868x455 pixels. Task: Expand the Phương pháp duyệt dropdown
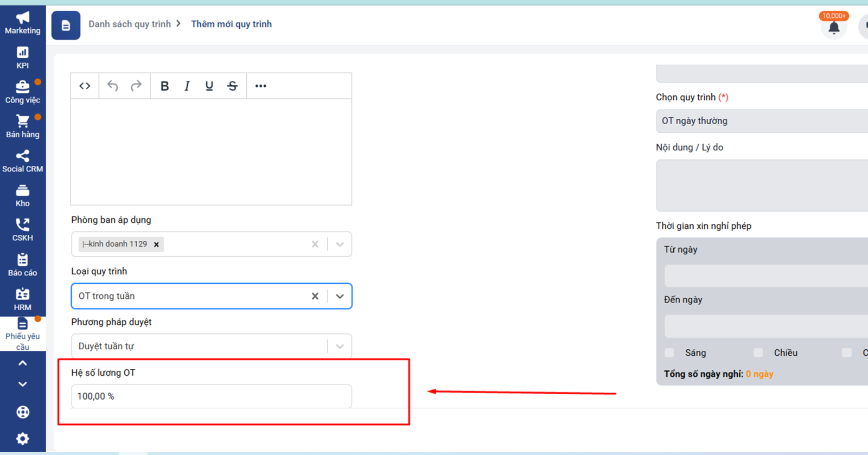[x=340, y=347]
